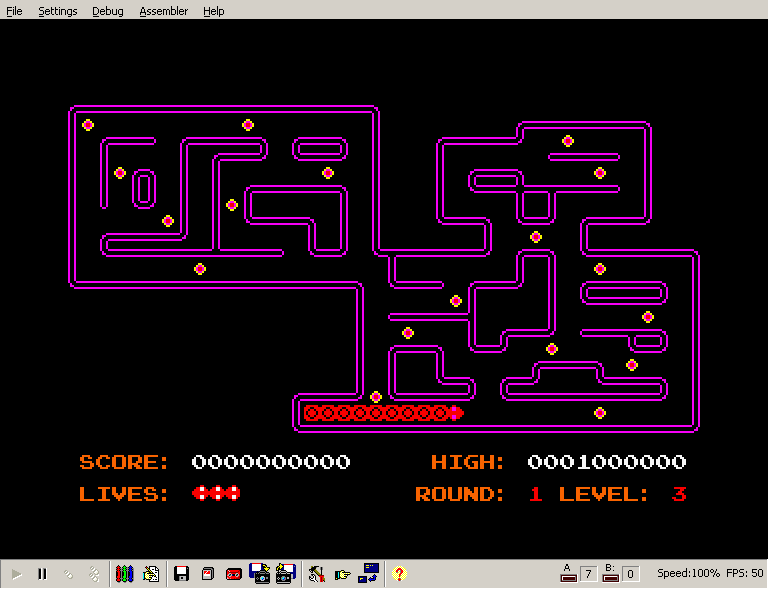Click the grayed-out play button

pos(17,574)
